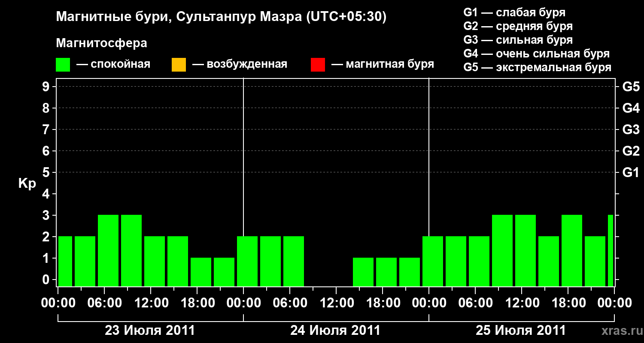The width and height of the screenshot is (644, 343).
Task: Click the midnight divider line starting 25 July
Action: [x=429, y=182]
